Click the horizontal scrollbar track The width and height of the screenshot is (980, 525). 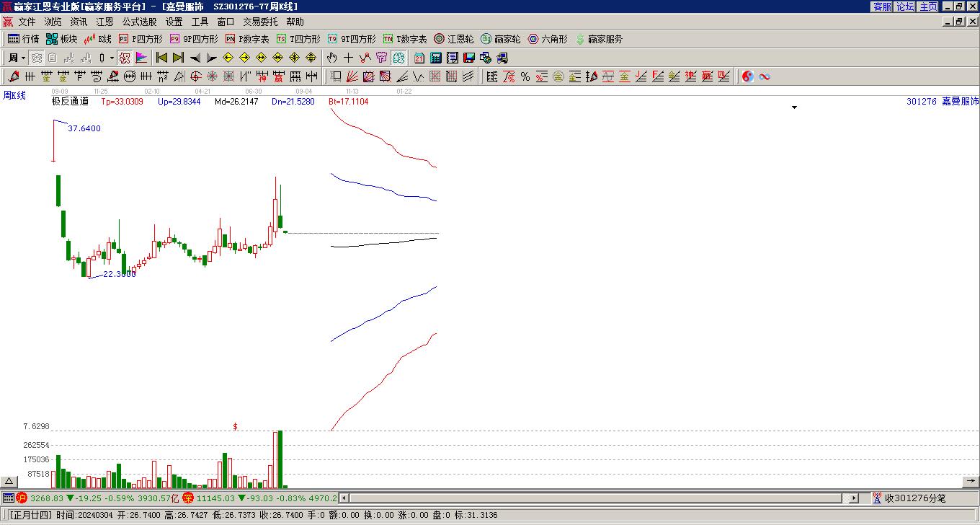[x=595, y=498]
